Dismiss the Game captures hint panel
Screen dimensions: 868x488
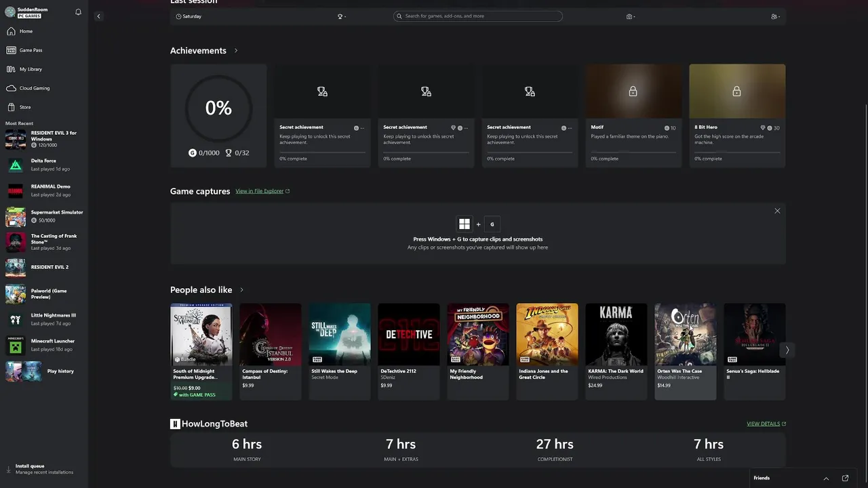click(x=777, y=211)
